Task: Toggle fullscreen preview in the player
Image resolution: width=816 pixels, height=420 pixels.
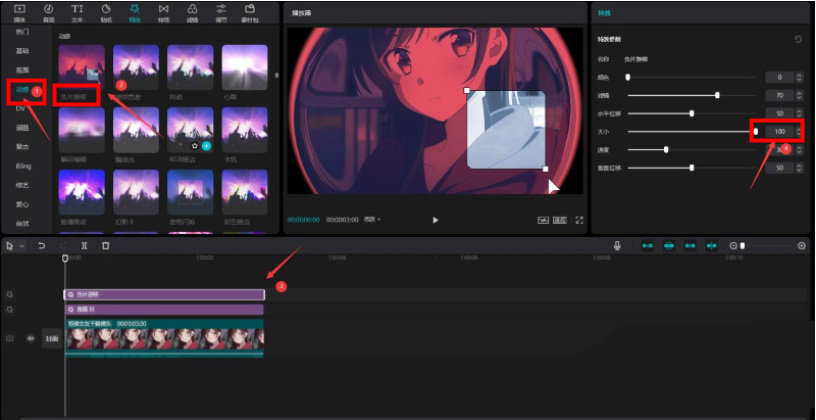Action: (578, 219)
